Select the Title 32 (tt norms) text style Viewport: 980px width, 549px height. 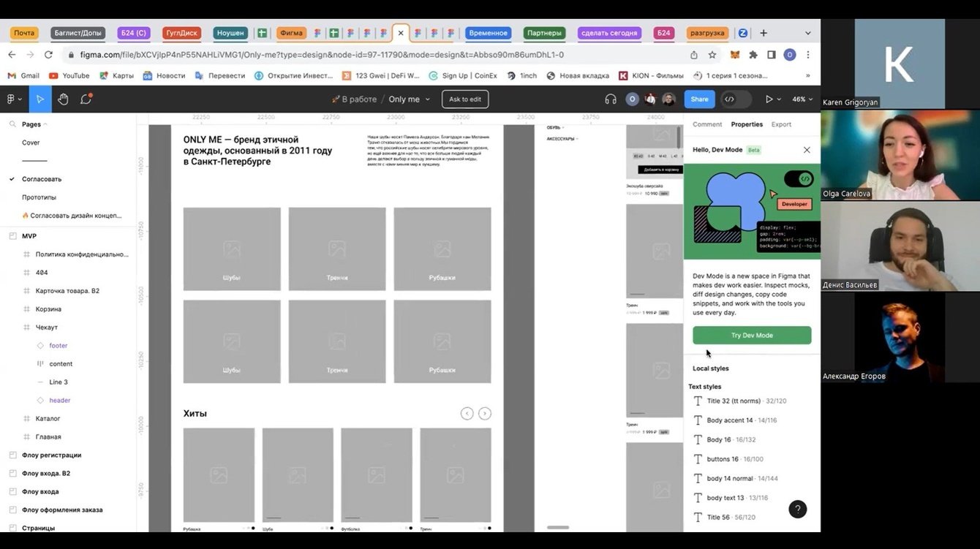[x=734, y=401]
